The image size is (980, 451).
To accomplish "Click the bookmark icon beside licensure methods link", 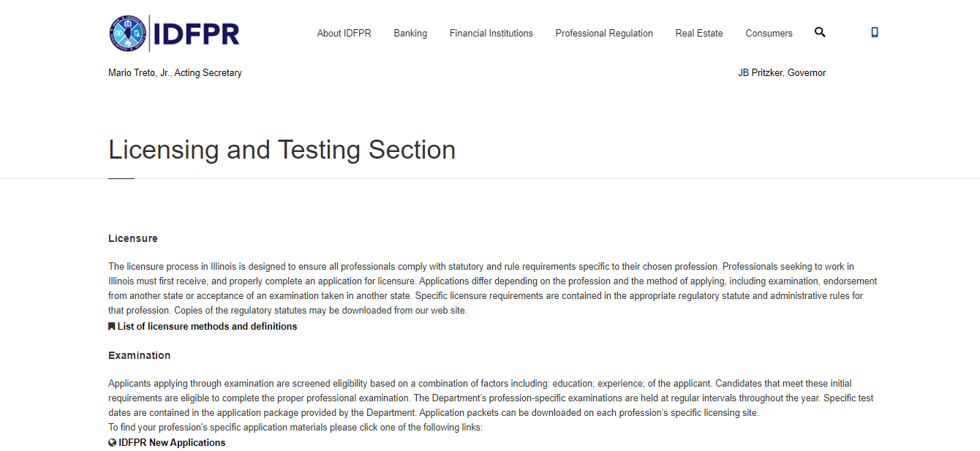I will (111, 325).
